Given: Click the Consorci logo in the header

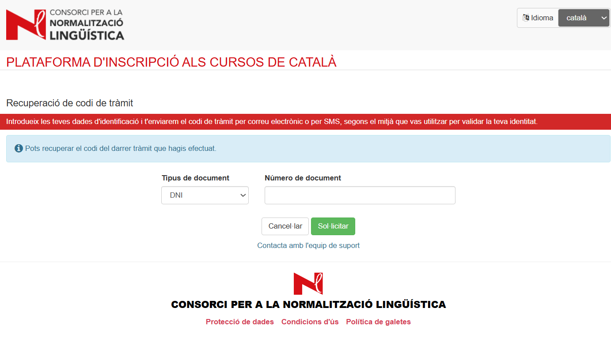Looking at the screenshot, I should click(x=65, y=25).
